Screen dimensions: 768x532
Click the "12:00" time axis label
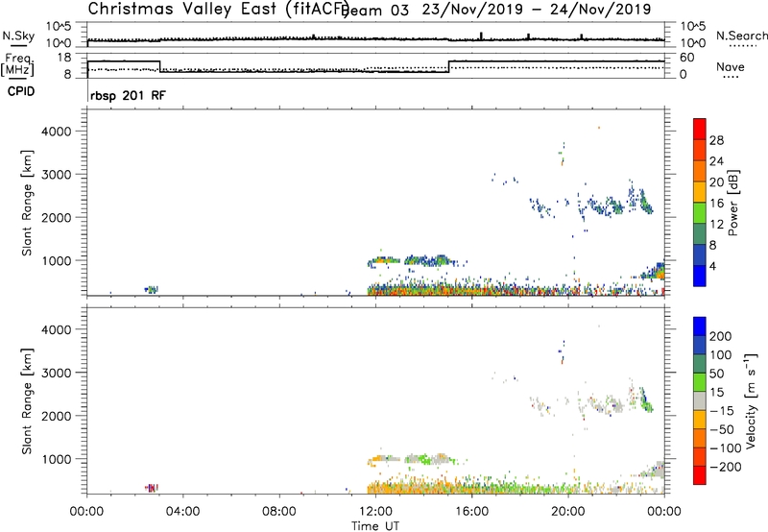pos(375,512)
